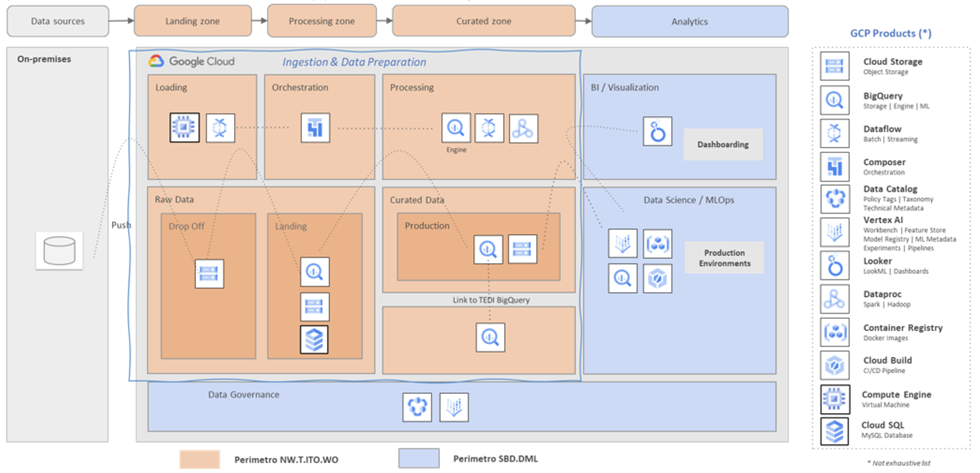Click the BigQuery icon under Link to TEDI
This screenshot has height=473, width=980.
[x=490, y=338]
